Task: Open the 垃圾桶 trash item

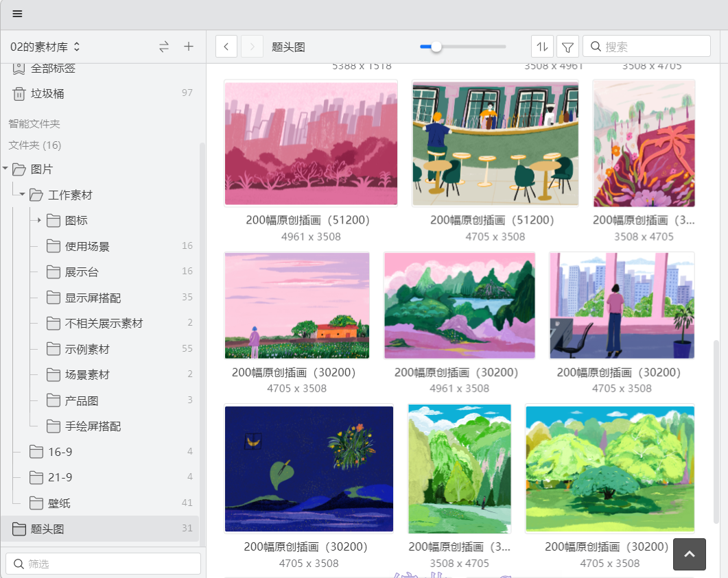Action: (99, 93)
